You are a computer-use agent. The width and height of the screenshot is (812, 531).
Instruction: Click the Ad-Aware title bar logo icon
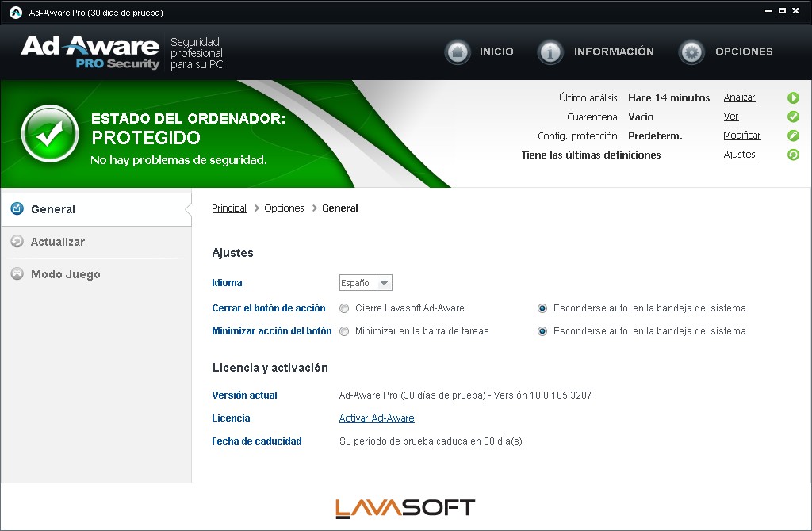pyautogui.click(x=16, y=13)
